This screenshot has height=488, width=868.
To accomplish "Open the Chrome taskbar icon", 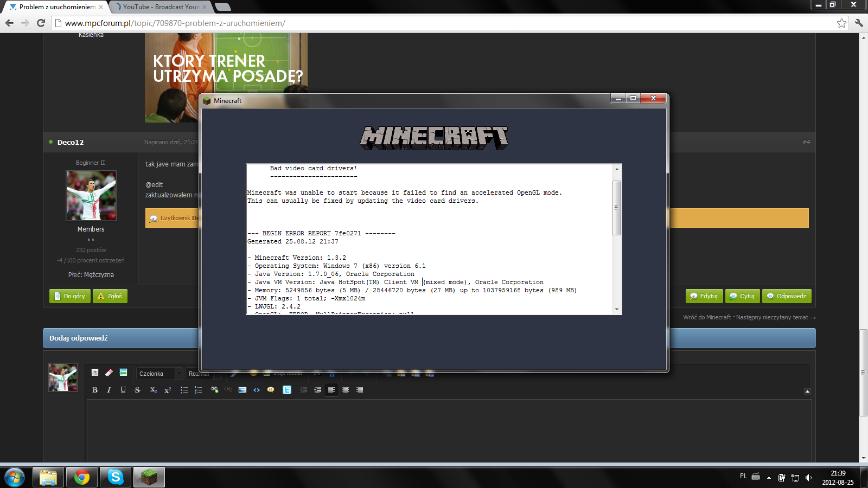I will click(82, 477).
